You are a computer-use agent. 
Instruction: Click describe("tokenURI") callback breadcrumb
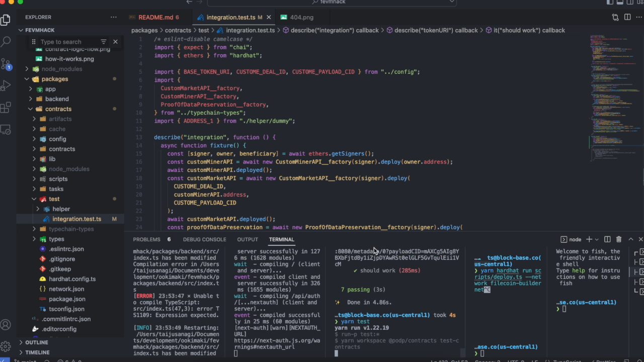(x=432, y=30)
